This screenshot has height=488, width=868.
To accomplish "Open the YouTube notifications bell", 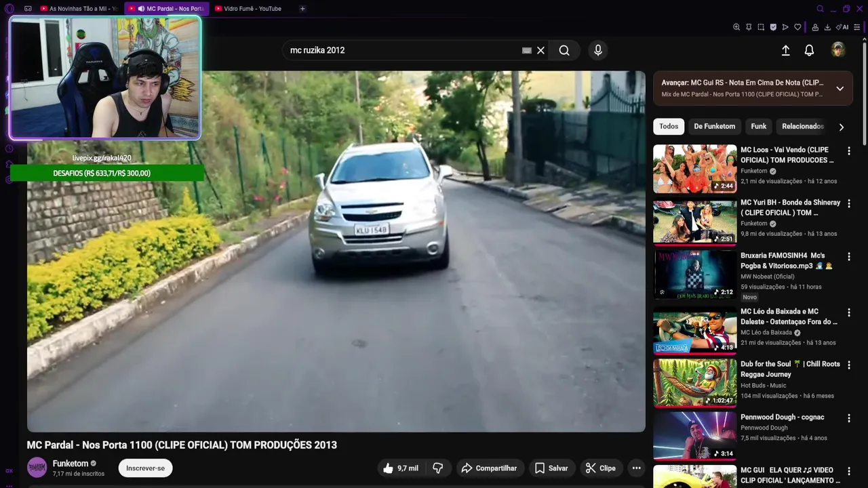I will 809,50.
